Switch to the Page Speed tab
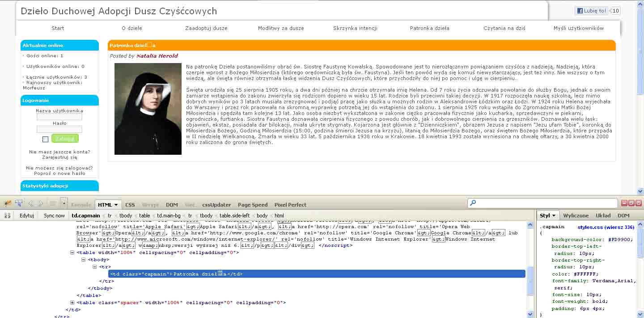This screenshot has height=318, width=644. pyautogui.click(x=253, y=205)
